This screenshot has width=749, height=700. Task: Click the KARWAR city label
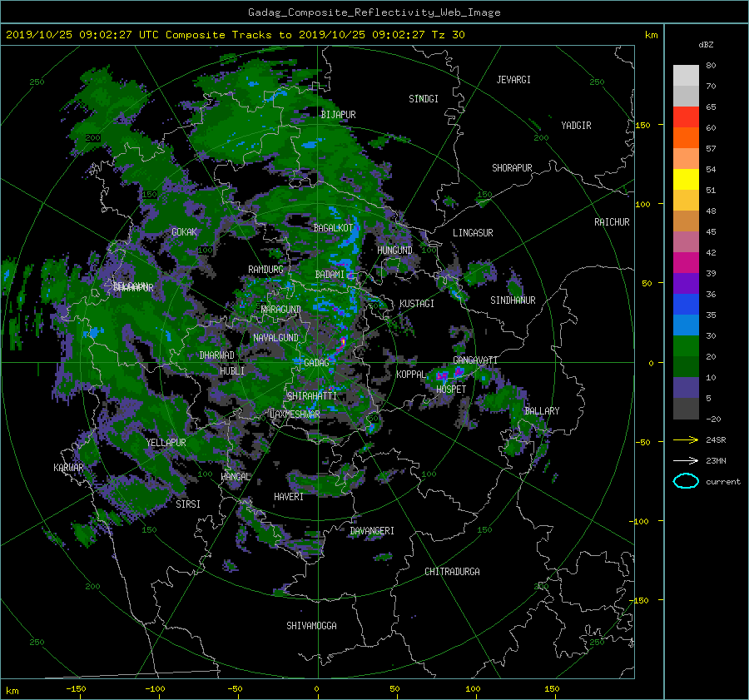pos(68,467)
